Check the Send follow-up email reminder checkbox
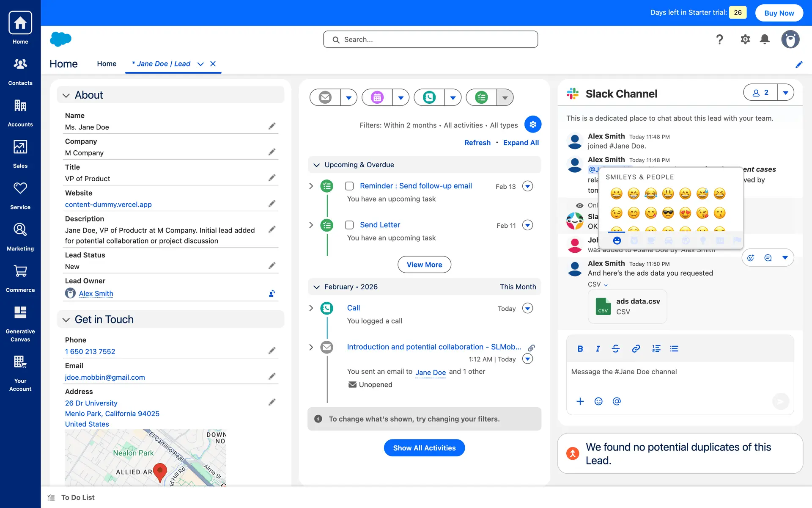This screenshot has height=508, width=812. (349, 186)
